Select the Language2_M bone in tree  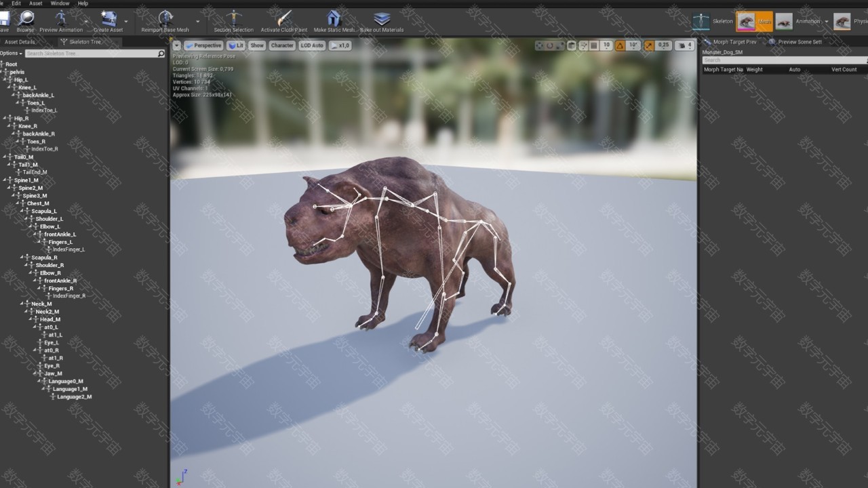tap(74, 396)
